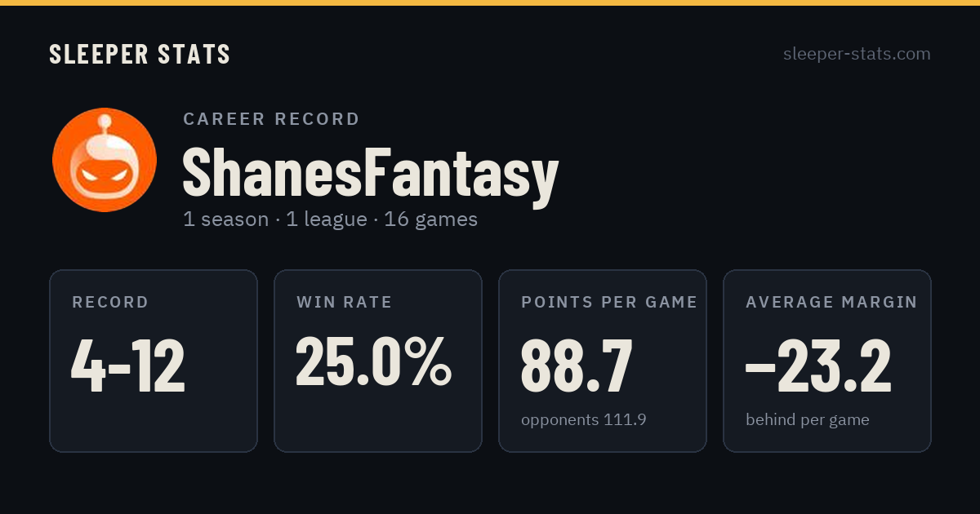
Task: Click the SLEEPER STATS logo text
Action: [140, 55]
